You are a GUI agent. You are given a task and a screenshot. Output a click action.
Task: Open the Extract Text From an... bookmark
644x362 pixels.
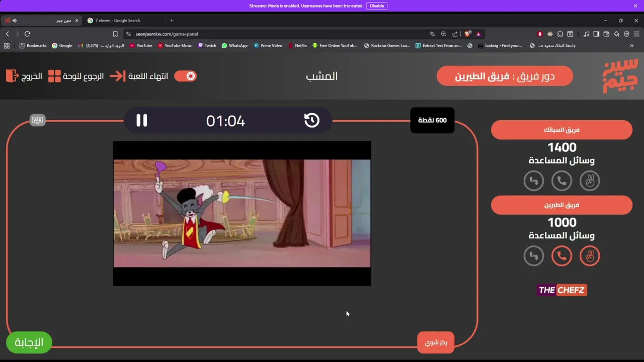click(438, 45)
